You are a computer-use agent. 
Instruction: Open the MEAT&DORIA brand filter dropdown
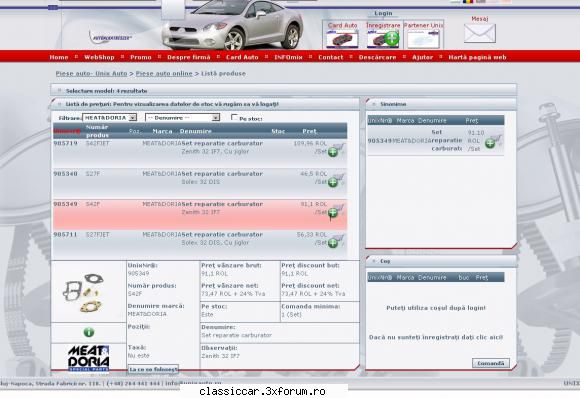(x=109, y=118)
